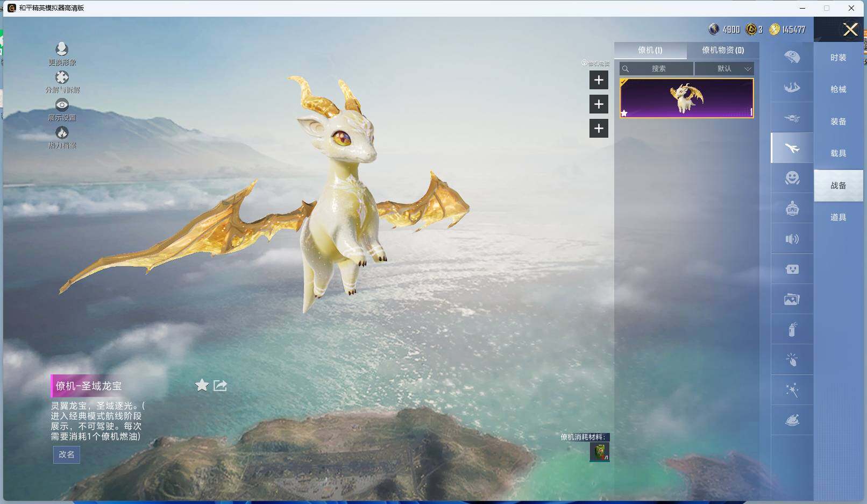867x504 pixels.
Task: Open the 时装 outfits tab
Action: click(x=838, y=58)
